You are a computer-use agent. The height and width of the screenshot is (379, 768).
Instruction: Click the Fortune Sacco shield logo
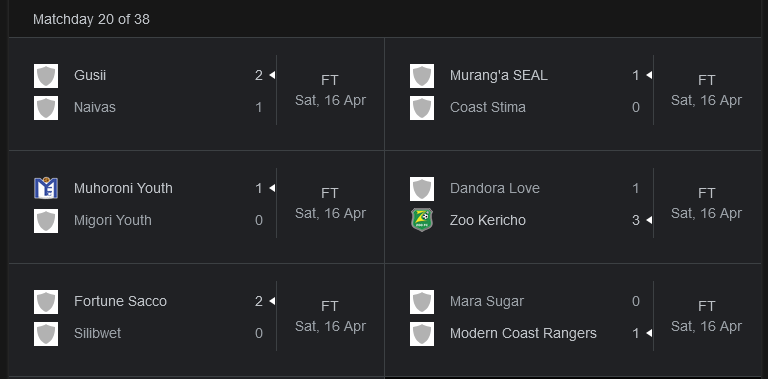pos(46,302)
